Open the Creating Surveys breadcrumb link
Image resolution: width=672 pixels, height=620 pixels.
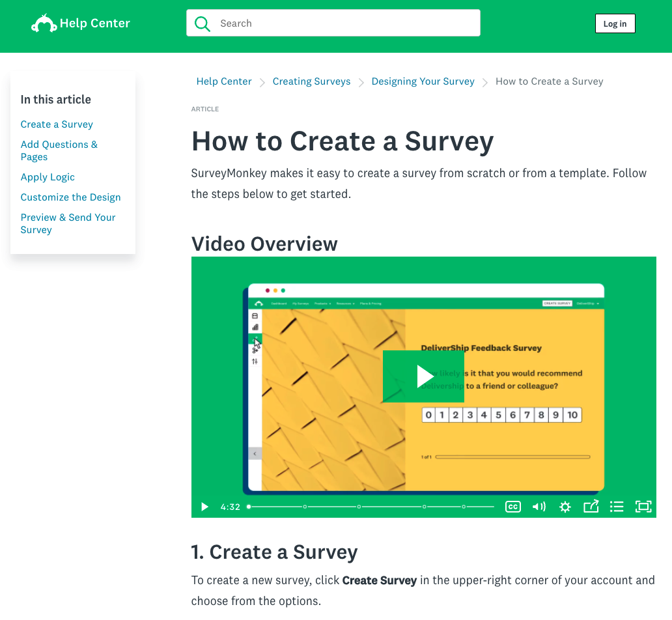click(311, 81)
